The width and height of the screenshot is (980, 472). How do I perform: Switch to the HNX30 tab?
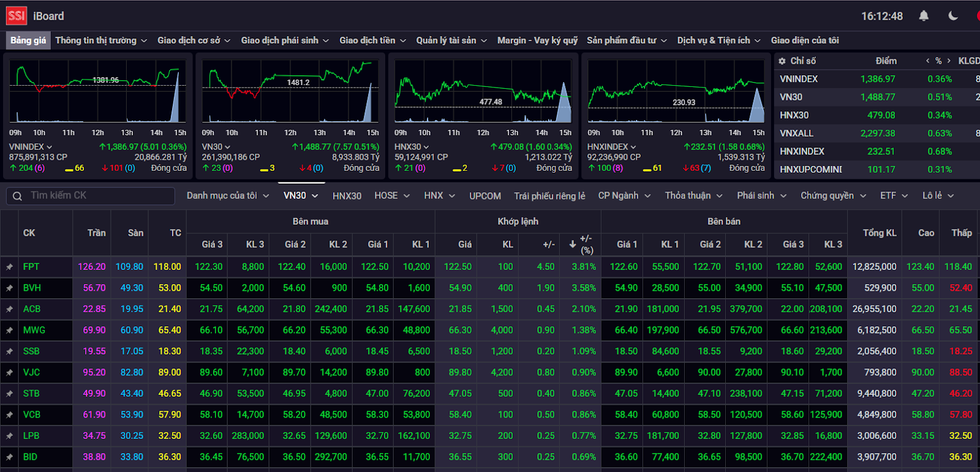click(347, 196)
